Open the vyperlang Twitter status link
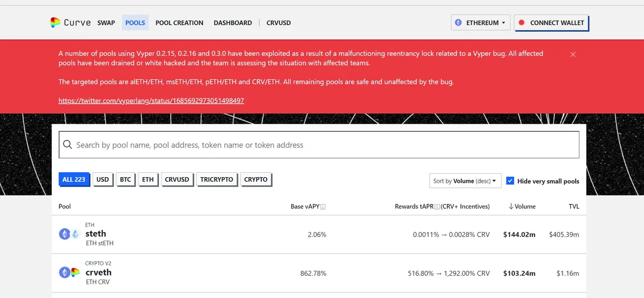The width and height of the screenshot is (644, 298). click(151, 101)
